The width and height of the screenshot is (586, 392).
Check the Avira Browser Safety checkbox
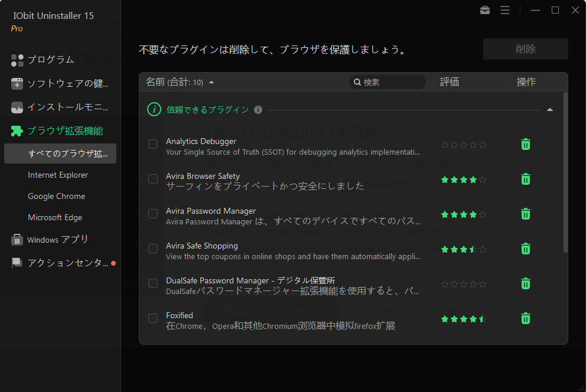(153, 179)
